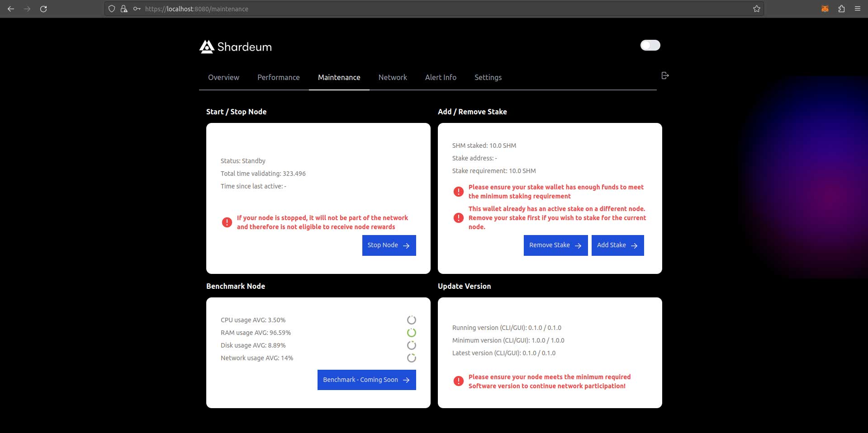Click the Status: Standby text
The height and width of the screenshot is (433, 868).
(243, 161)
